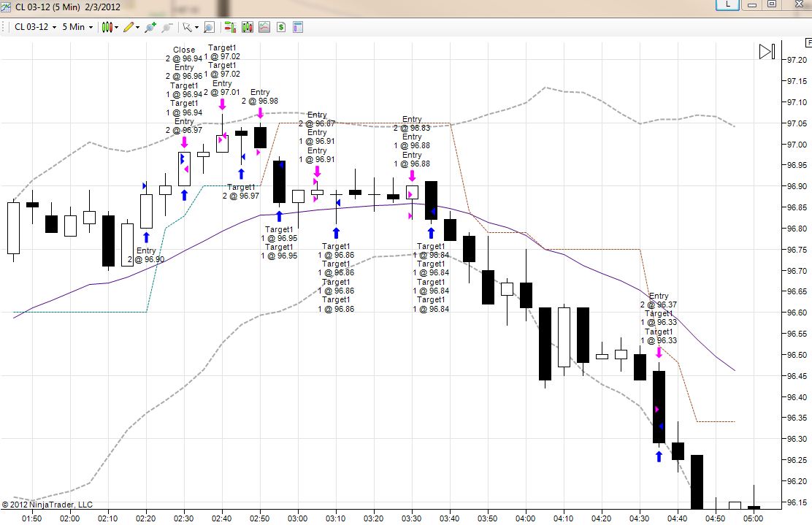The image size is (812, 525).
Task: Click the 96.15 price axis label
Action: point(797,502)
